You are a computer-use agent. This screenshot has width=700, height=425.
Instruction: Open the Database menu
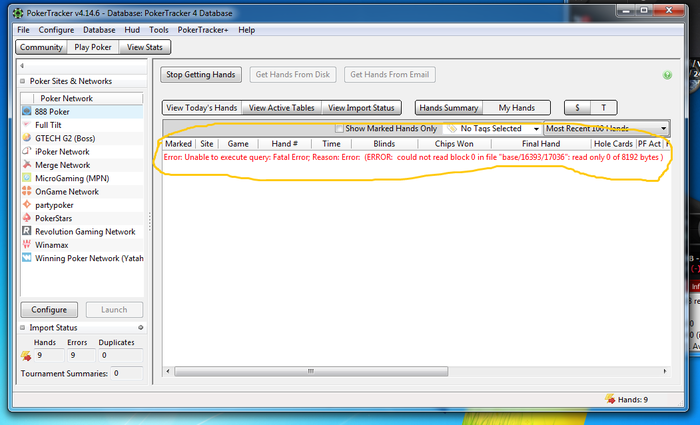(99, 30)
